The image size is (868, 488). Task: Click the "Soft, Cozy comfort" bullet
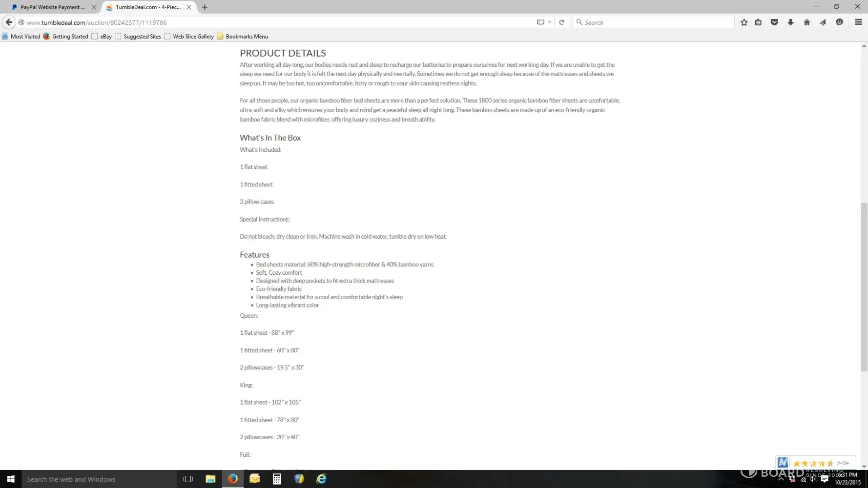[279, 273]
